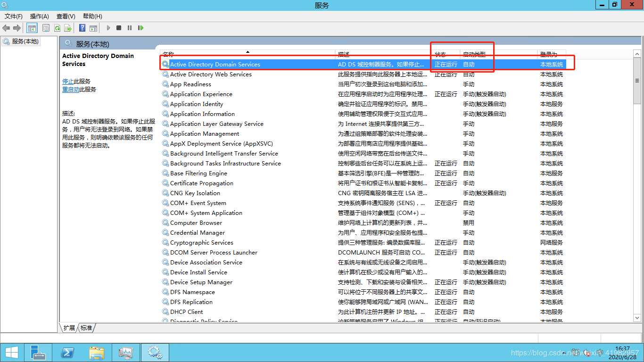The image size is (644, 362).
Task: Switch to the 扩展 tab
Action: coord(69,328)
